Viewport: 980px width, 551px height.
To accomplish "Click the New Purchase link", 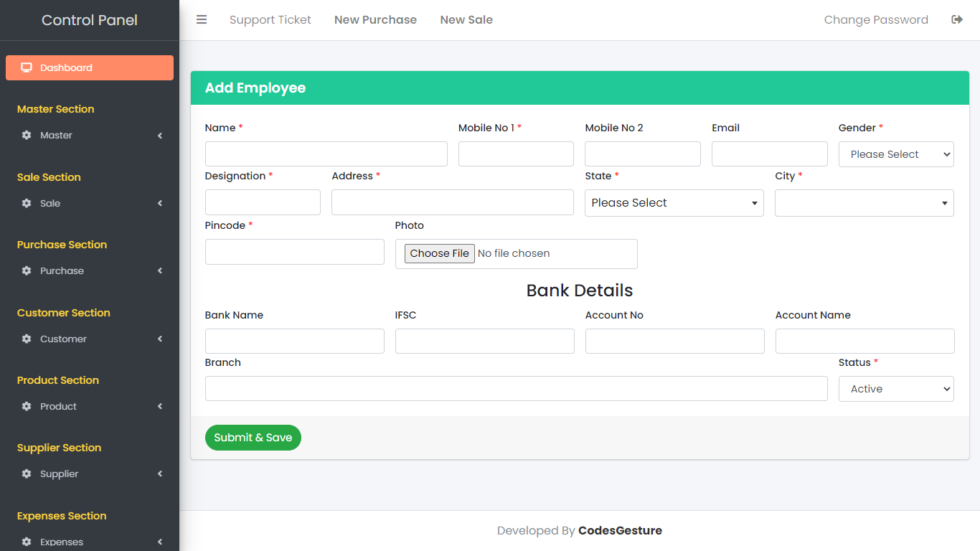I will coord(375,20).
